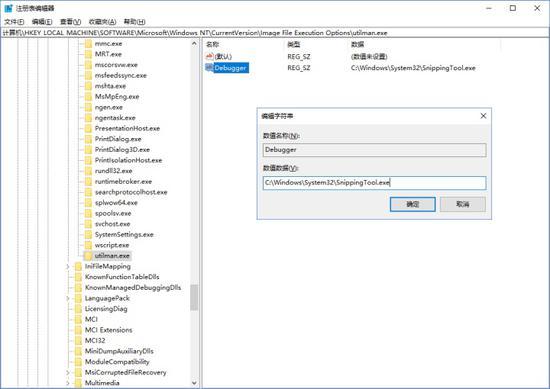This screenshot has height=389, width=550.
Task: Click the ngen.exe folder icon
Action: click(x=88, y=107)
